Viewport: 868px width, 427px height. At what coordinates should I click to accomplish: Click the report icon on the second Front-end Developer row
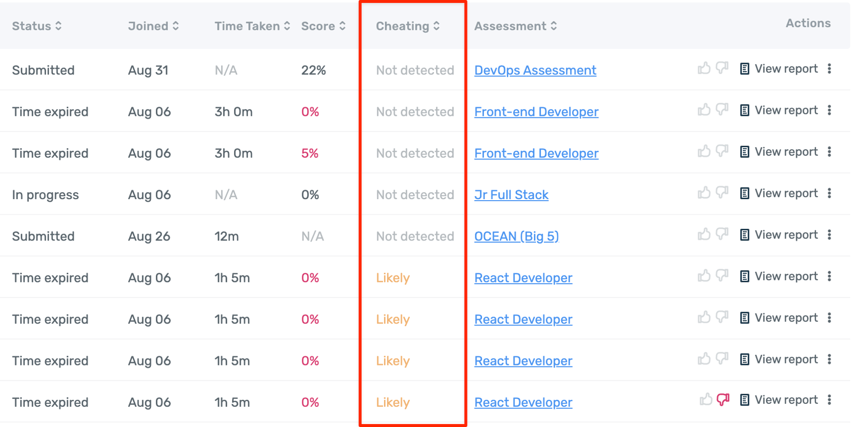[x=745, y=151]
